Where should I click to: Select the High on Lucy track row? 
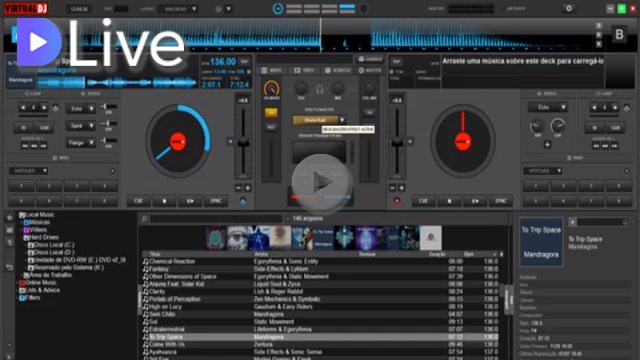321,307
